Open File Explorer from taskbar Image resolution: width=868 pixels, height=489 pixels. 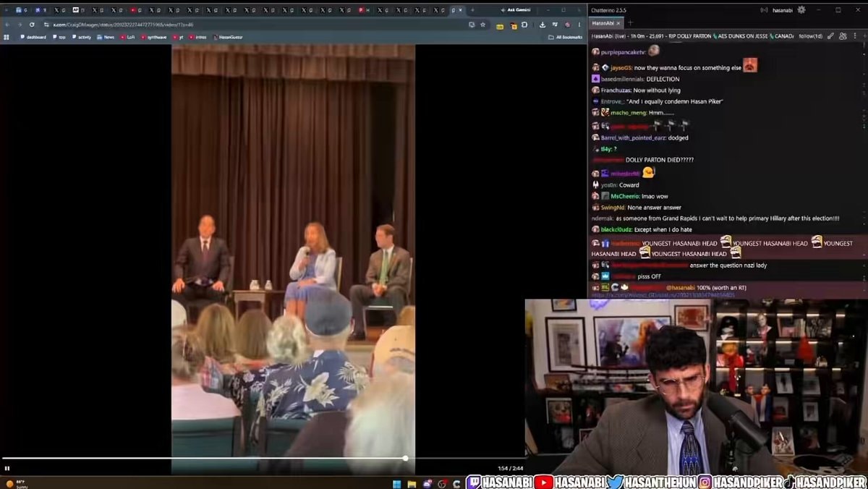point(412,483)
